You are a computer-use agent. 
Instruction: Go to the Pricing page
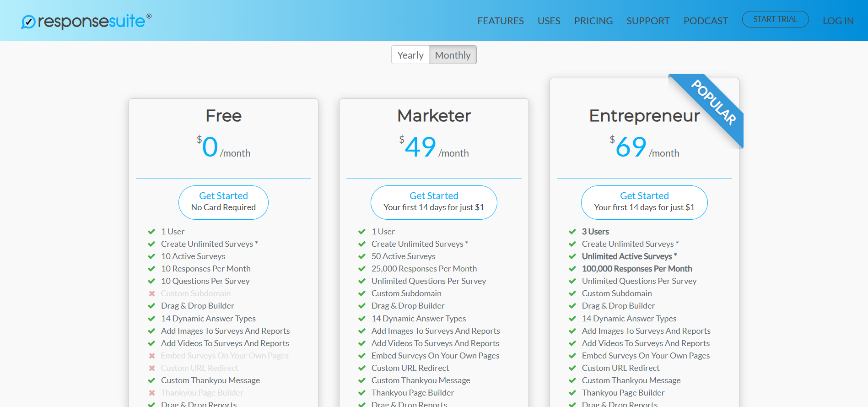click(x=593, y=21)
